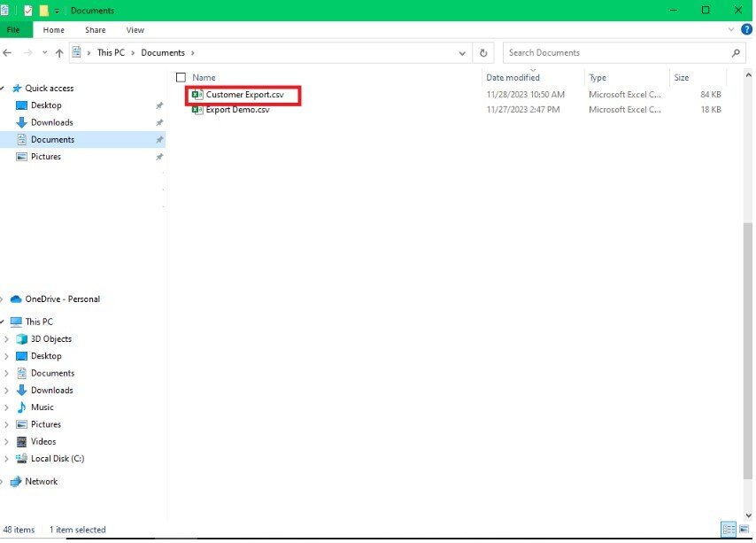The width and height of the screenshot is (756, 543).
Task: Switch to large icons view in status bar
Action: pos(744,530)
